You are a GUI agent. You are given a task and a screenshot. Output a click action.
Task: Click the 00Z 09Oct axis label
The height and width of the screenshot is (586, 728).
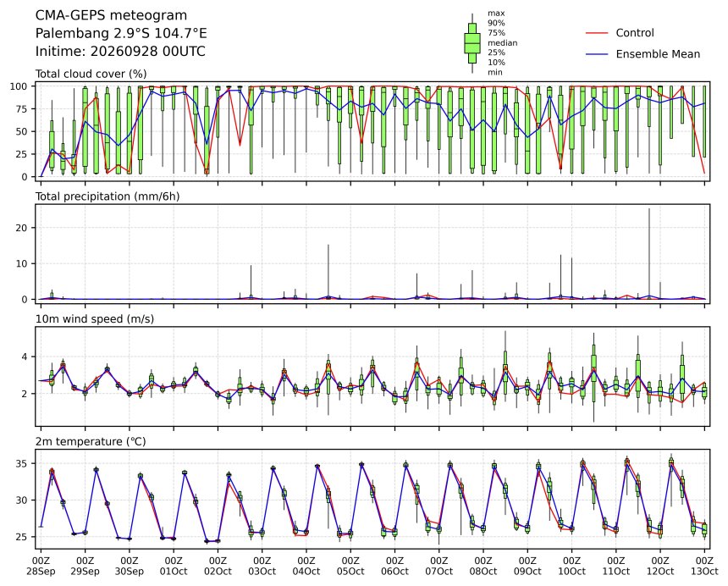[527, 566]
